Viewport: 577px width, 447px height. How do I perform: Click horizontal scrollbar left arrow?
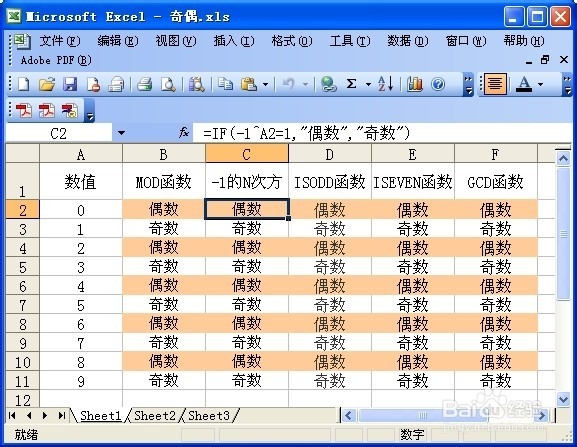[x=348, y=416]
